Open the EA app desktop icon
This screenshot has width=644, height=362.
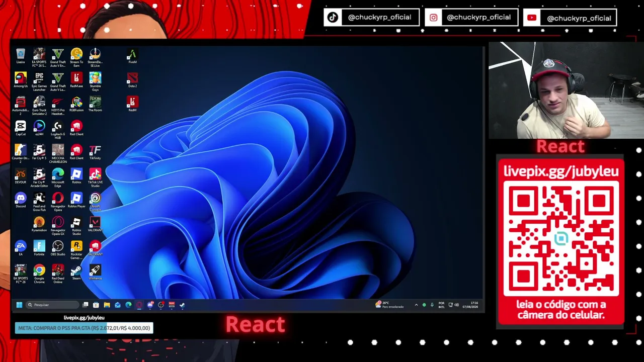click(x=21, y=249)
